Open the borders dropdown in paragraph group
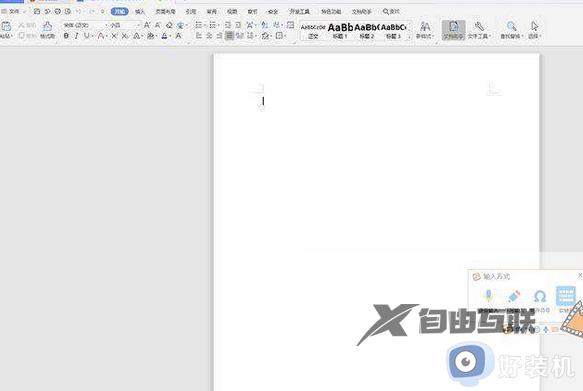This screenshot has height=391, width=583. pos(280,36)
